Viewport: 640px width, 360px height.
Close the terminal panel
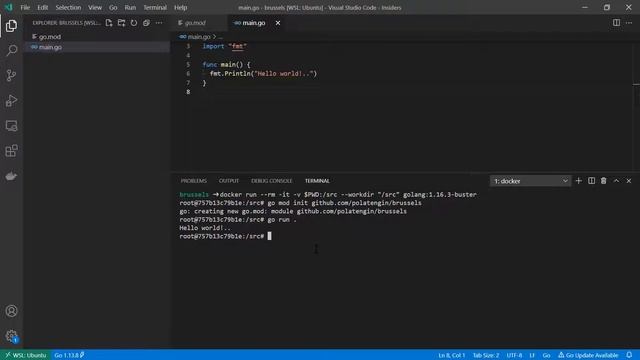(629, 181)
